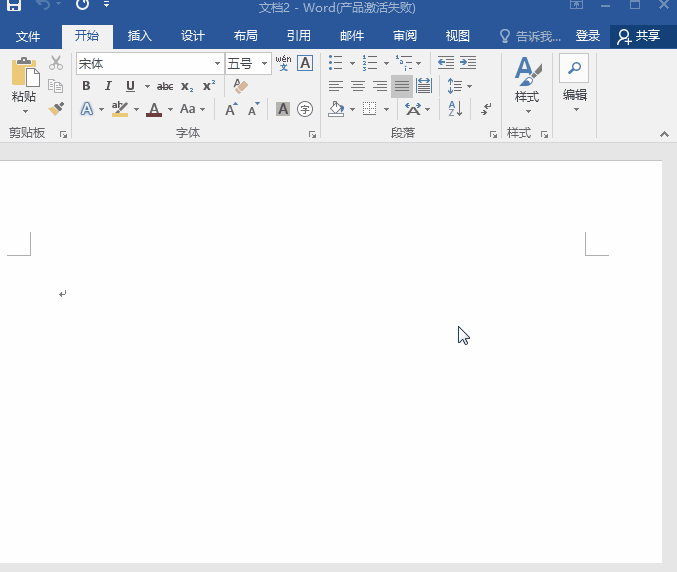Switch to the 引用 References tab

point(299,36)
